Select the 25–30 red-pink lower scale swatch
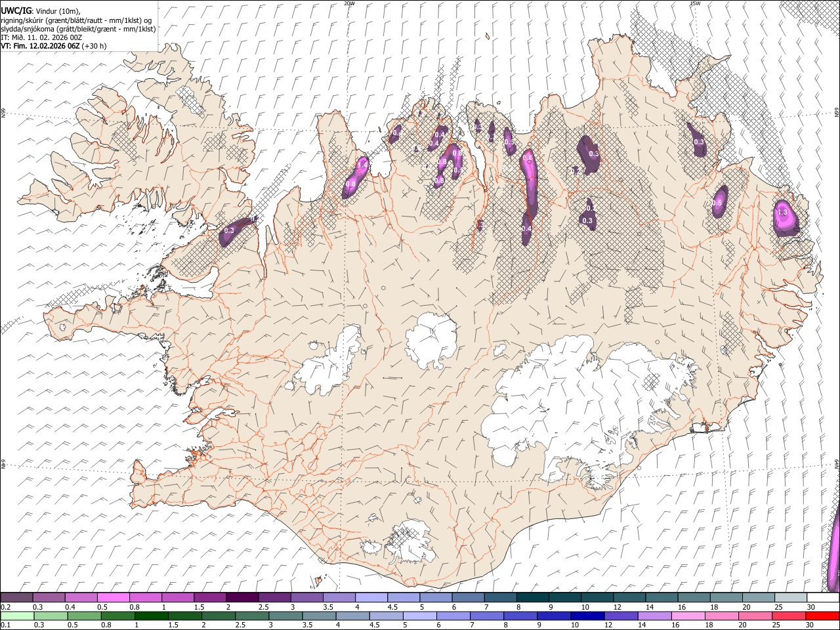The image size is (840, 630). 788,616
